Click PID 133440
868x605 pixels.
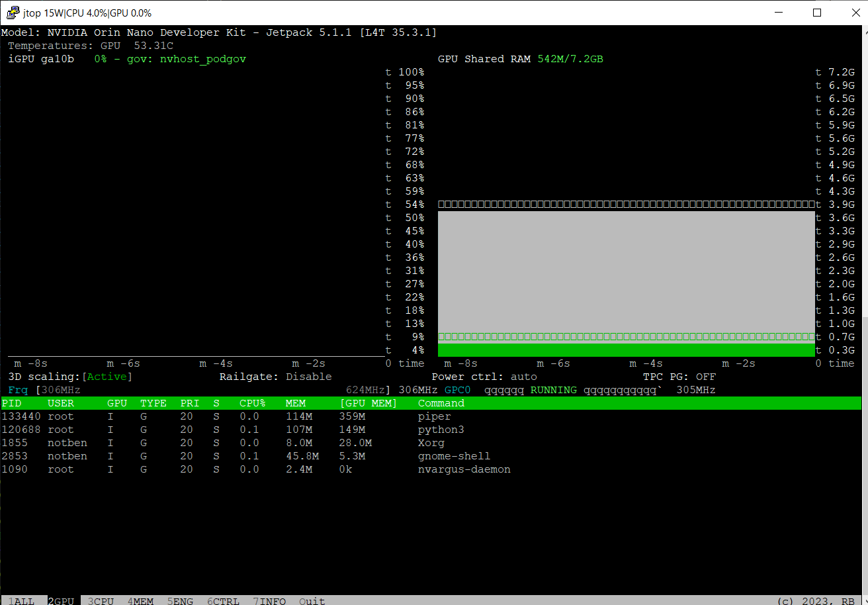(x=21, y=416)
